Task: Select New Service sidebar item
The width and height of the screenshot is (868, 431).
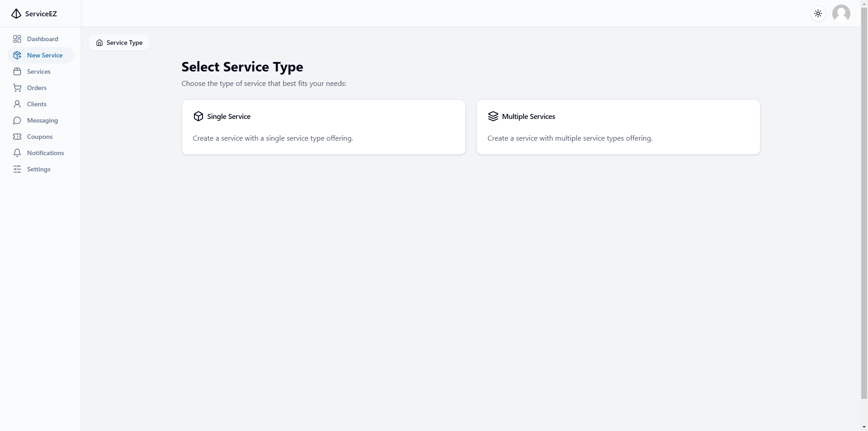Action: click(40, 55)
